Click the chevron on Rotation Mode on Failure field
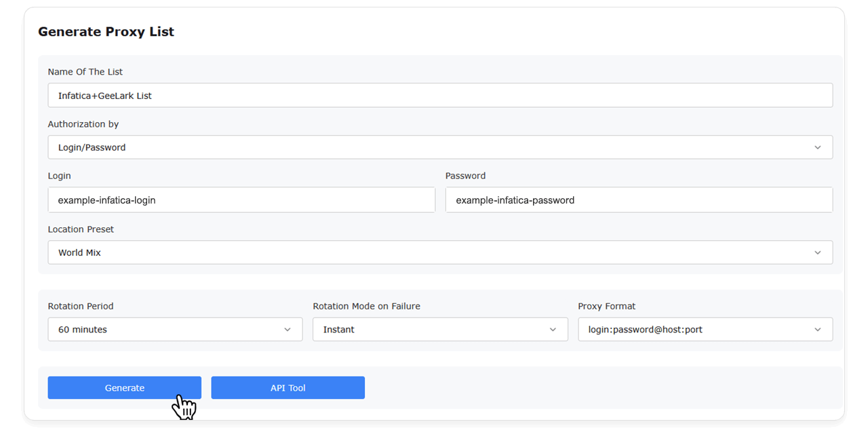The height and width of the screenshot is (441, 868). [x=553, y=329]
